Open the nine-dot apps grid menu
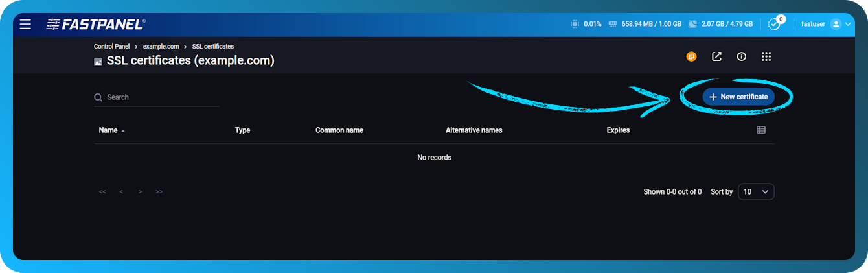Viewport: 868px width, 273px height. [x=766, y=56]
